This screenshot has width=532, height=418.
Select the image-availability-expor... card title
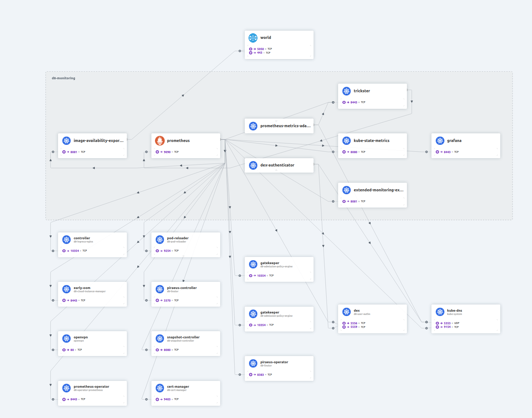(x=98, y=141)
